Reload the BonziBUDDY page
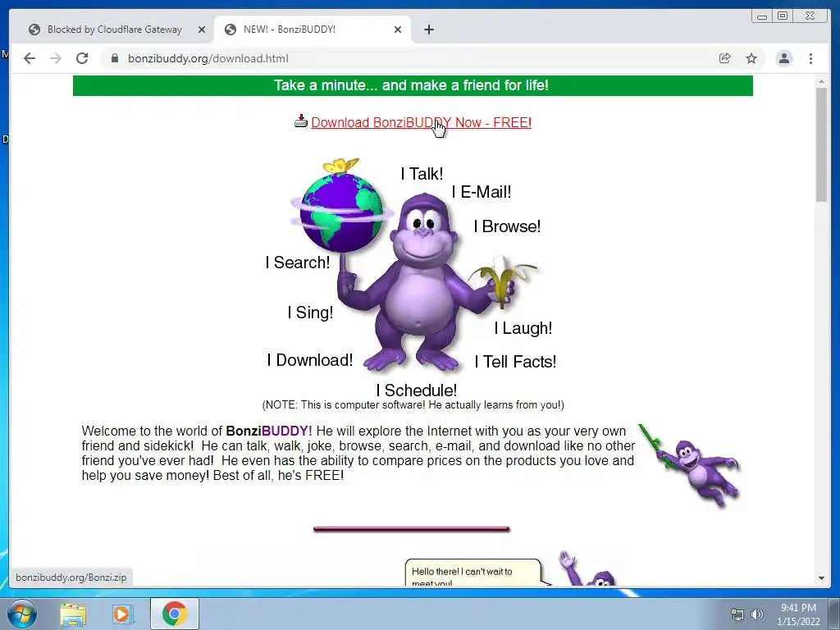The image size is (840, 630). 82,58
